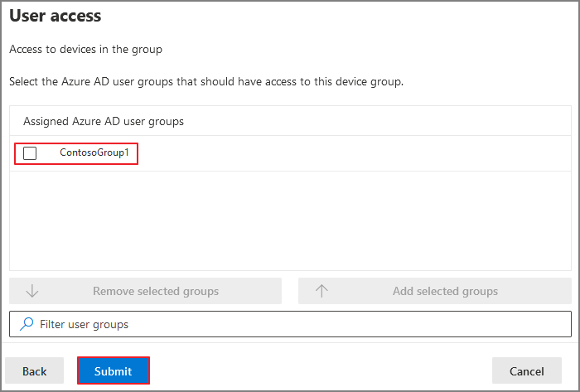Check the ContosoGroup1 checkbox
This screenshot has height=392, width=580.
30,153
